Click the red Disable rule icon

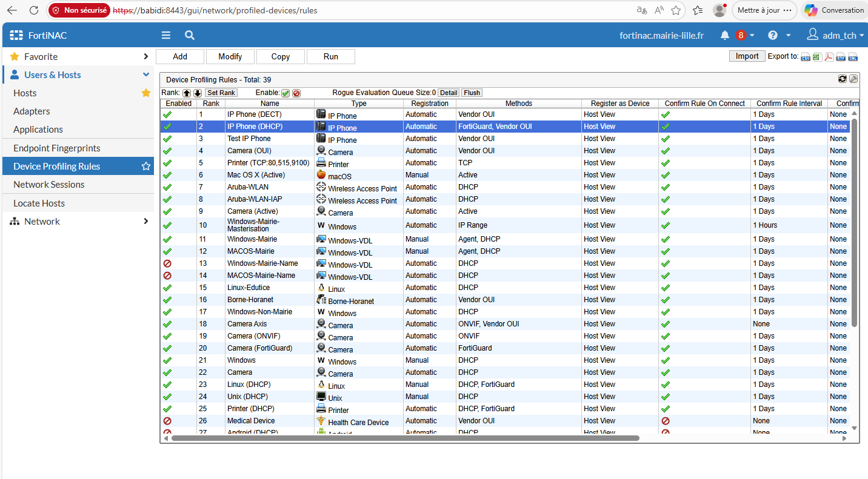point(296,93)
